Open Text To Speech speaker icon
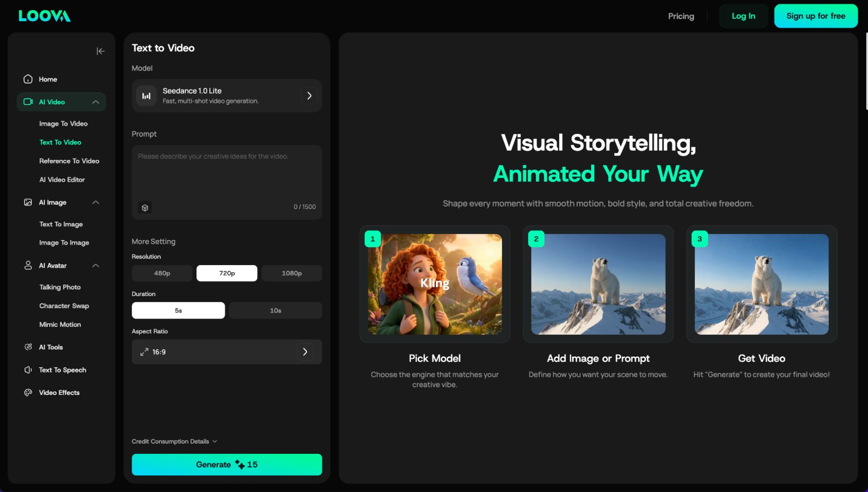Screen dimensions: 868x492 tap(28, 370)
